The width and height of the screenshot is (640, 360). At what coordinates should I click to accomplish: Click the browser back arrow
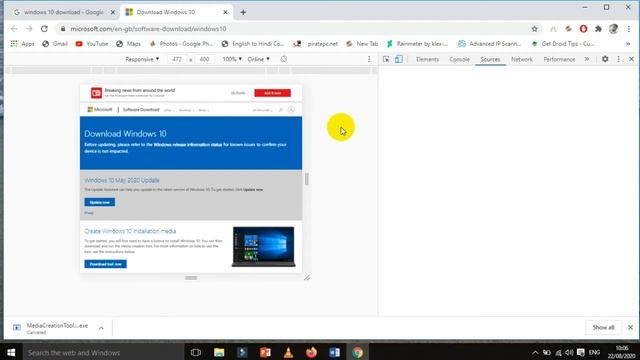[x=14, y=29]
